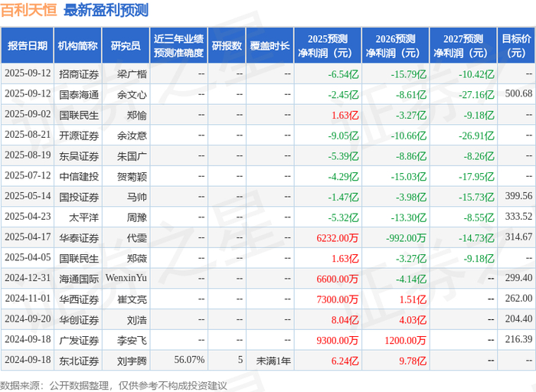Click the 2024-12-31 report date

[28, 278]
